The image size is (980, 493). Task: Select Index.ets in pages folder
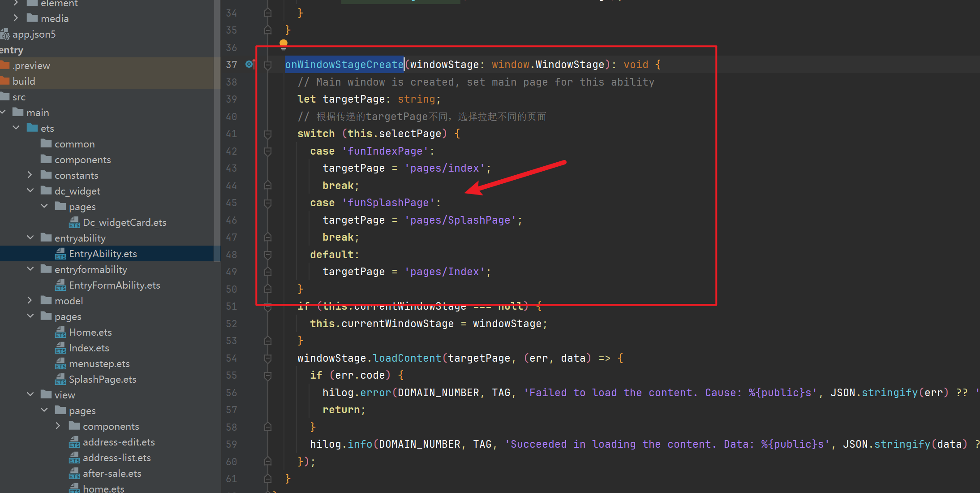click(89, 348)
